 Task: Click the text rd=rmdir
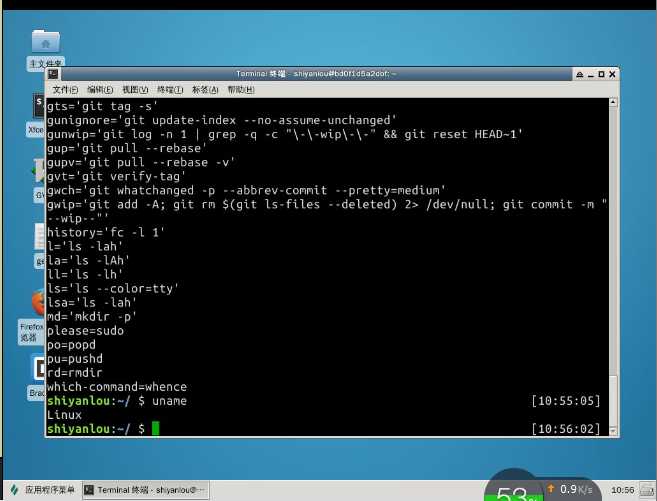click(75, 373)
